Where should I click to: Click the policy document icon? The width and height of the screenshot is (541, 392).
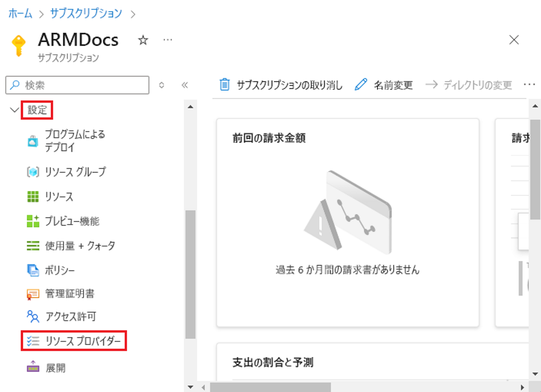coord(33,270)
